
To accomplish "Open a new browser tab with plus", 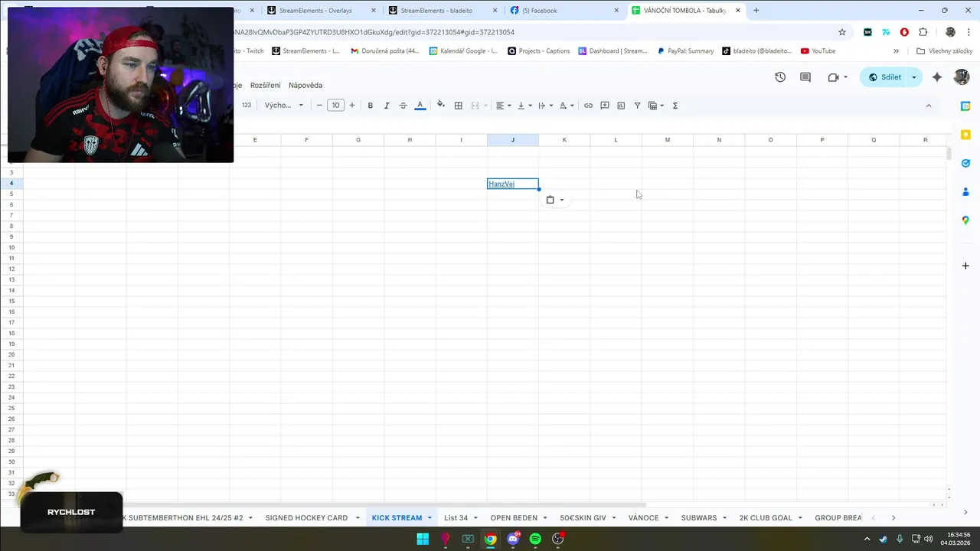I will pyautogui.click(x=756, y=11).
